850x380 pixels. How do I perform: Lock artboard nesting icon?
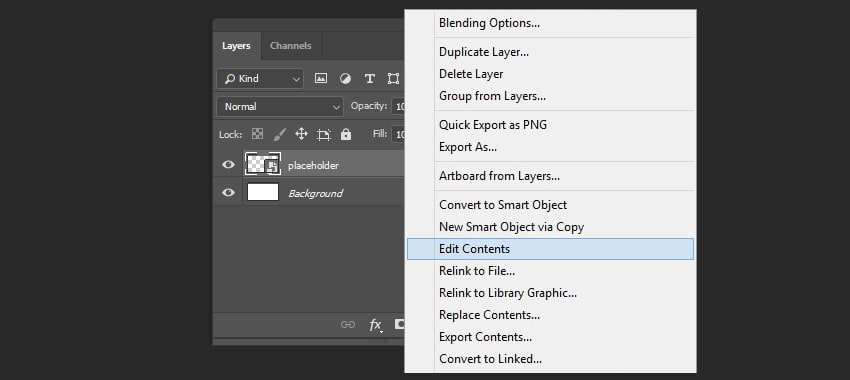pyautogui.click(x=324, y=134)
